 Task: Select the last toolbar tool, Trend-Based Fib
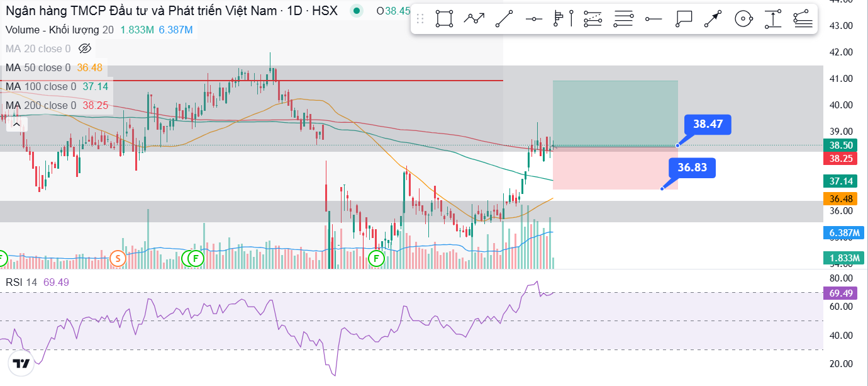click(803, 20)
